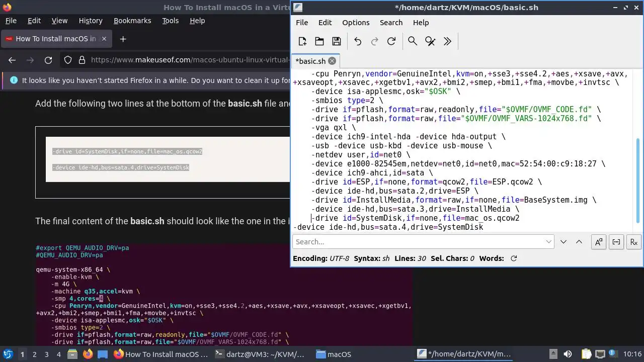Open the Lubuntu start menu

pyautogui.click(x=8, y=354)
